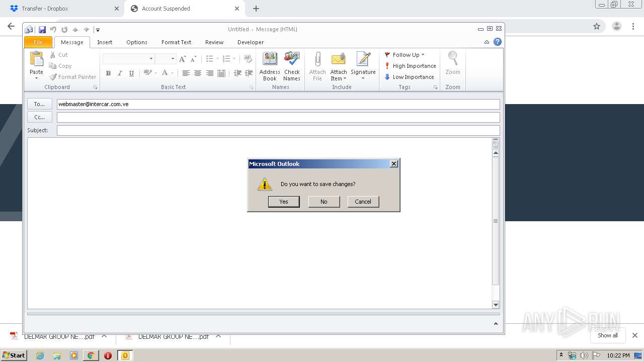
Task: Switch to the Insert ribbon tab
Action: 105,42
